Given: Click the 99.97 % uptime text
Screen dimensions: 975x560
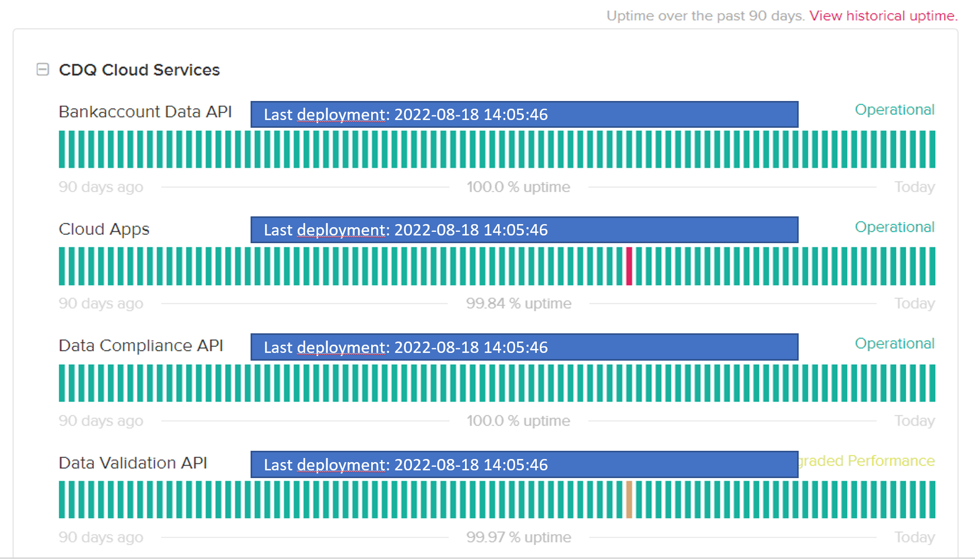Looking at the screenshot, I should click(518, 537).
